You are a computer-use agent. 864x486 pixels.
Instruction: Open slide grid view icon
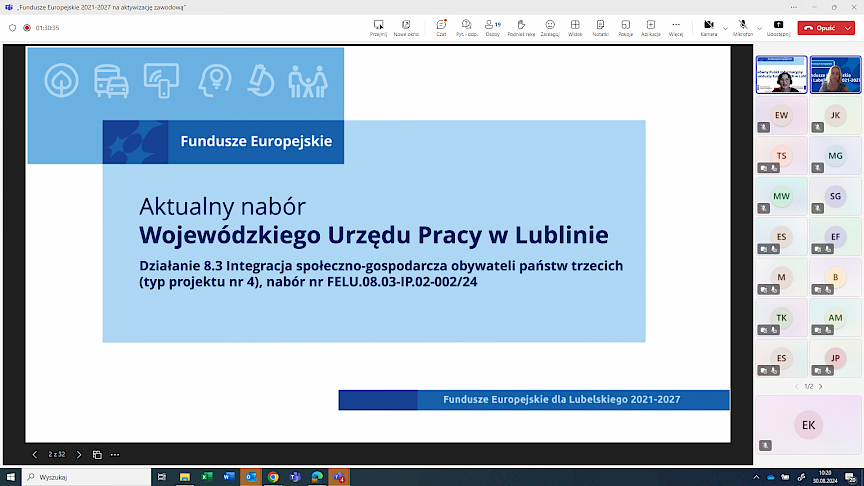pyautogui.click(x=97, y=455)
